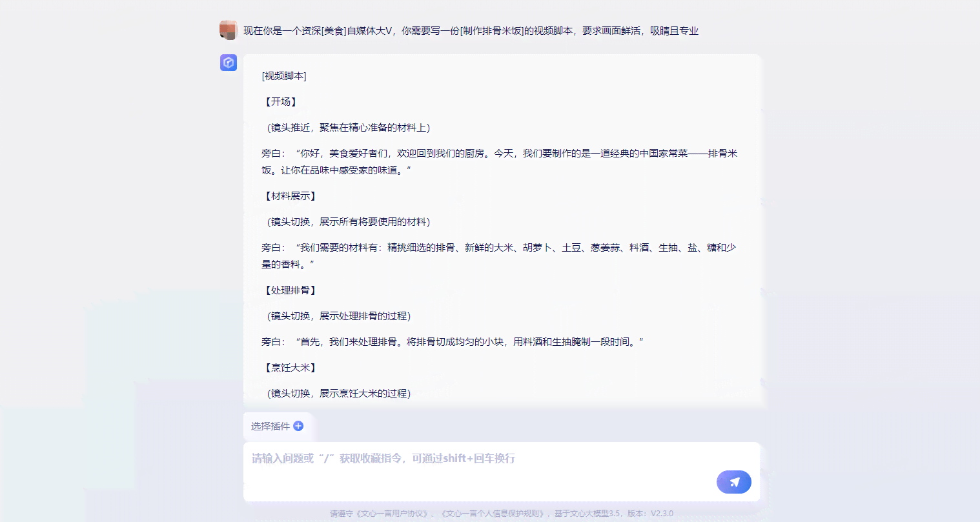This screenshot has width=980, height=522.
Task: Open the 选择插件 plugin selector
Action: [278, 426]
